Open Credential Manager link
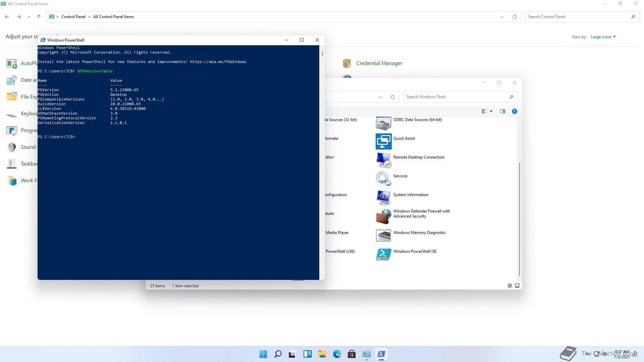Screen dimensions: 644x362 [379, 63]
